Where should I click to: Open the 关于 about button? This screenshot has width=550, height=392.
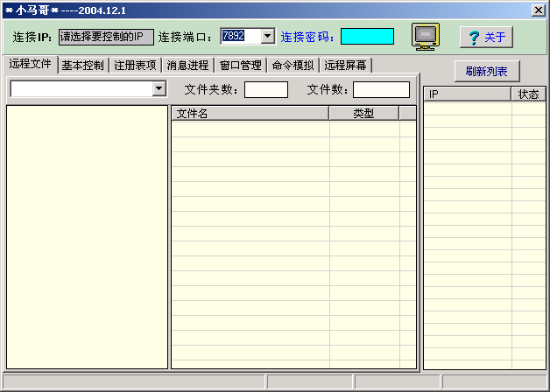[486, 37]
